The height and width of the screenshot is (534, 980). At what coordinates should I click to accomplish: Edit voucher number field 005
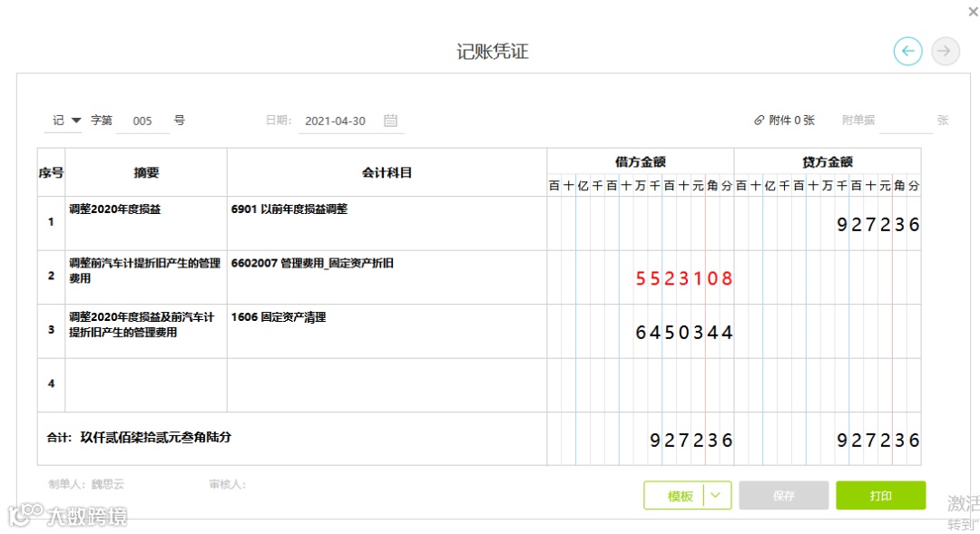click(x=142, y=121)
